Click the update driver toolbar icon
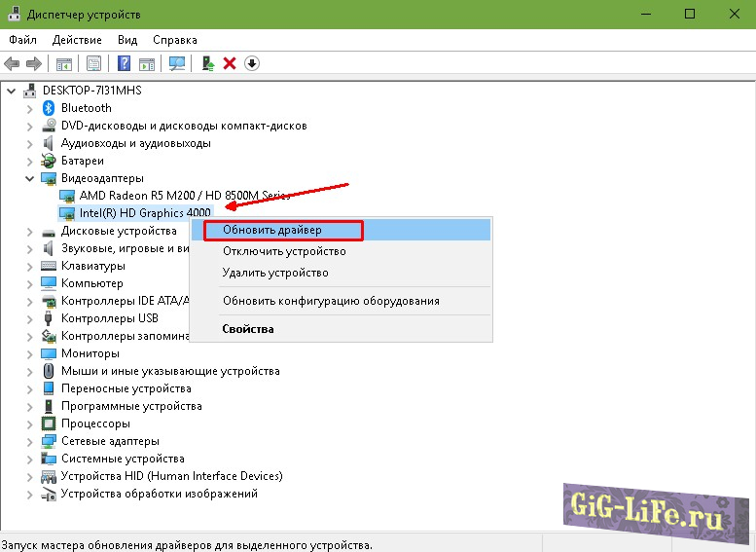This screenshot has width=756, height=552. point(207,63)
